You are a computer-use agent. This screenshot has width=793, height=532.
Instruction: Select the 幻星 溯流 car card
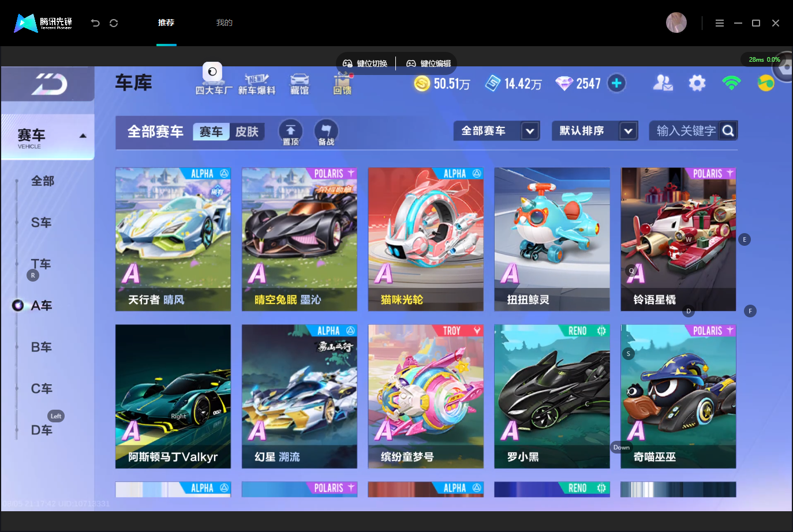(x=300, y=396)
